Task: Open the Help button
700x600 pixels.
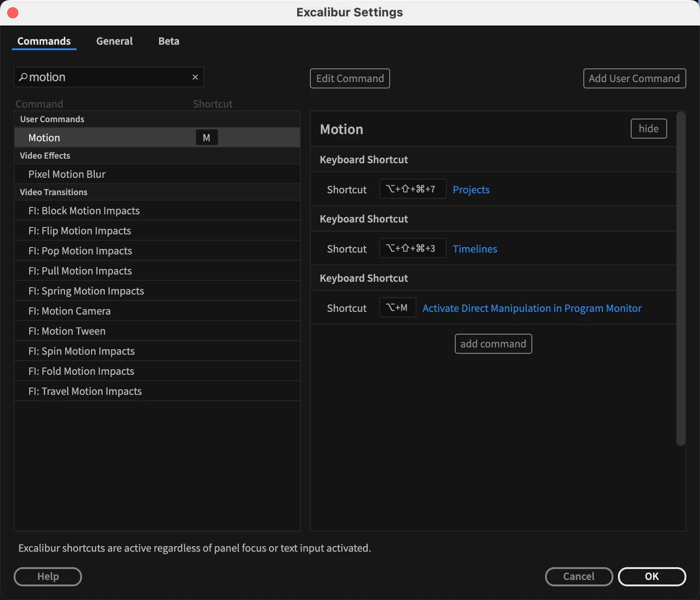Action: click(48, 576)
